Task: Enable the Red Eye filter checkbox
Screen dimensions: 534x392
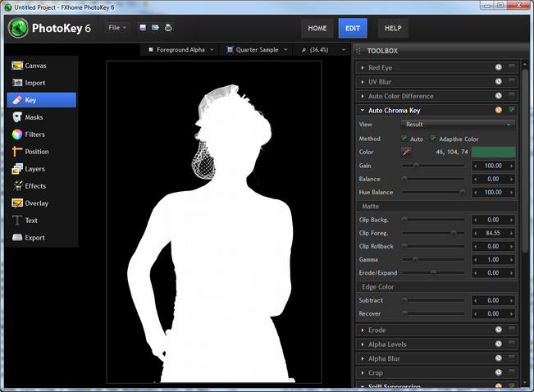Action: point(512,67)
